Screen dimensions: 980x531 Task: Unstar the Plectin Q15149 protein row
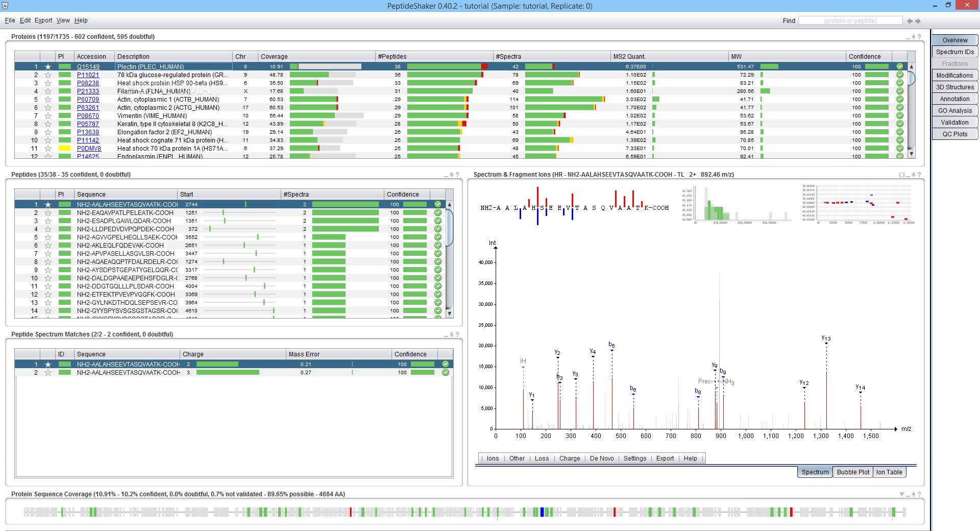(x=48, y=67)
